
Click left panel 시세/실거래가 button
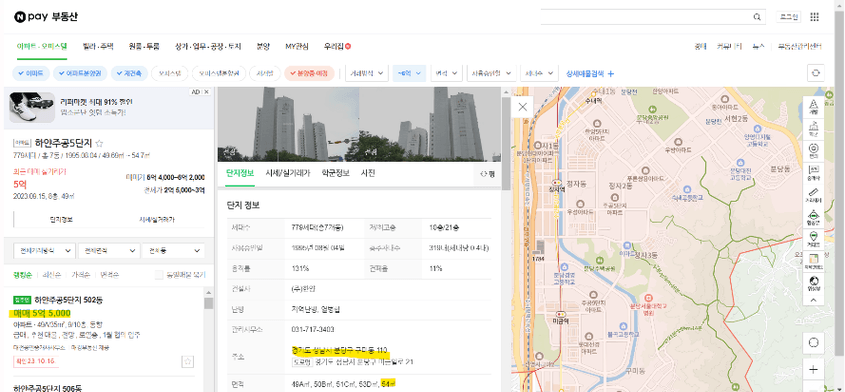click(157, 220)
